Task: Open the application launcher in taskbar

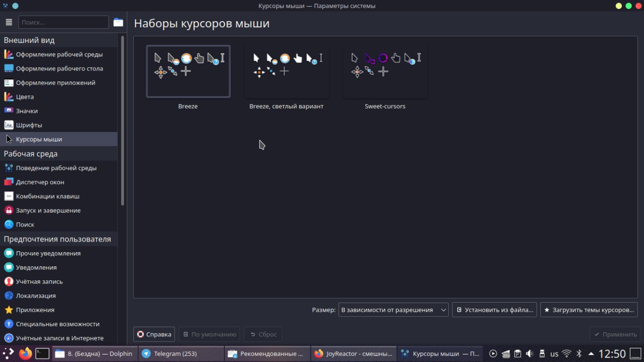Action: click(9, 353)
